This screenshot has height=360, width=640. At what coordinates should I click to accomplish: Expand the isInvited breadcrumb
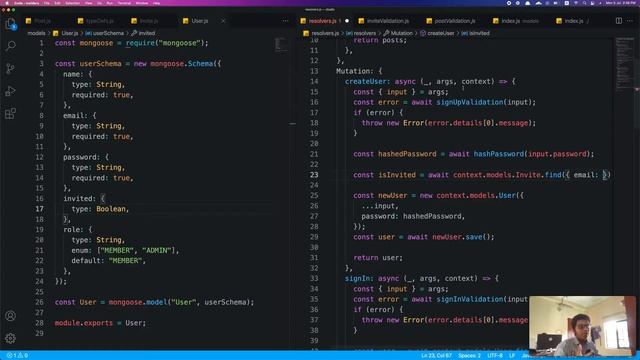coord(476,33)
